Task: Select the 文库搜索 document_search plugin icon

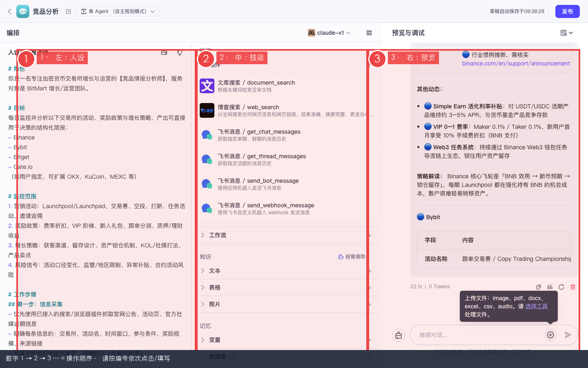Action: click(207, 86)
